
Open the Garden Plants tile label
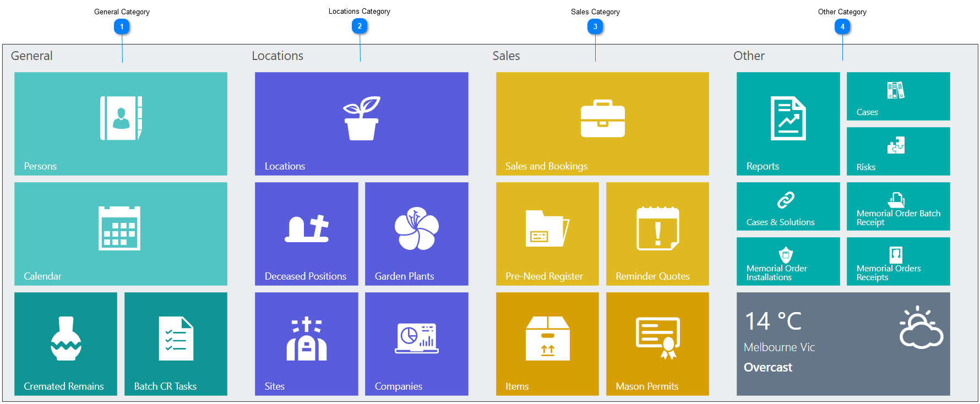coord(404,276)
